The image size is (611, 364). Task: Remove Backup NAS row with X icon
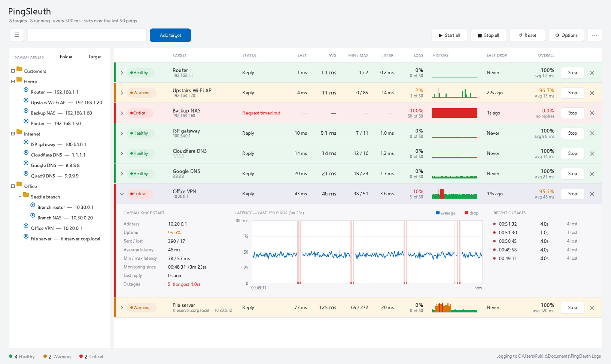click(592, 113)
